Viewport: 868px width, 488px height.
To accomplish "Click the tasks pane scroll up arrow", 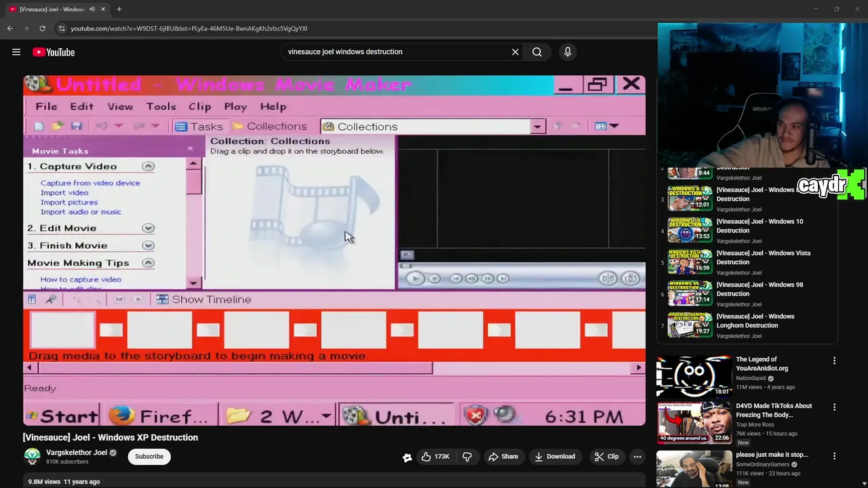I will (x=194, y=163).
